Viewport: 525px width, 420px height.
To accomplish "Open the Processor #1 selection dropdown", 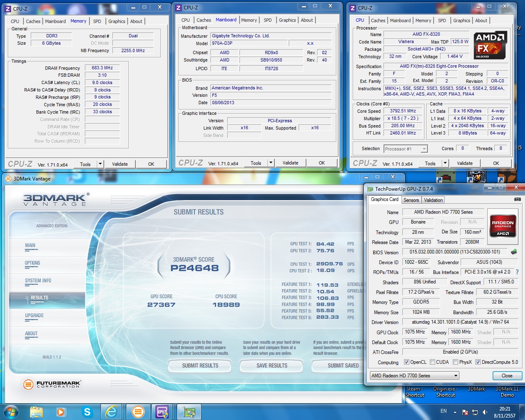I will point(406,149).
